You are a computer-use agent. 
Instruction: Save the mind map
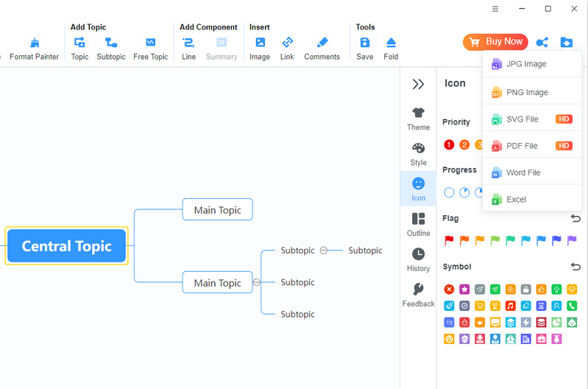point(364,49)
